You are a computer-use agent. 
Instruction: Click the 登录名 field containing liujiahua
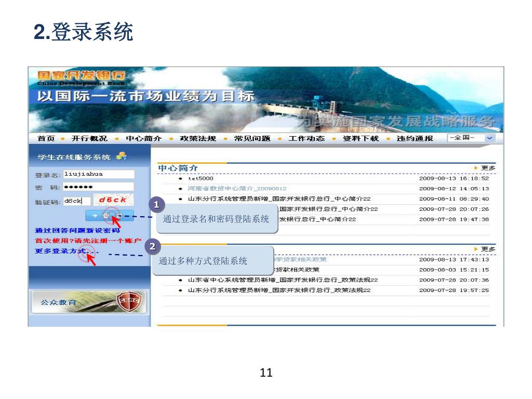pyautogui.click(x=99, y=174)
